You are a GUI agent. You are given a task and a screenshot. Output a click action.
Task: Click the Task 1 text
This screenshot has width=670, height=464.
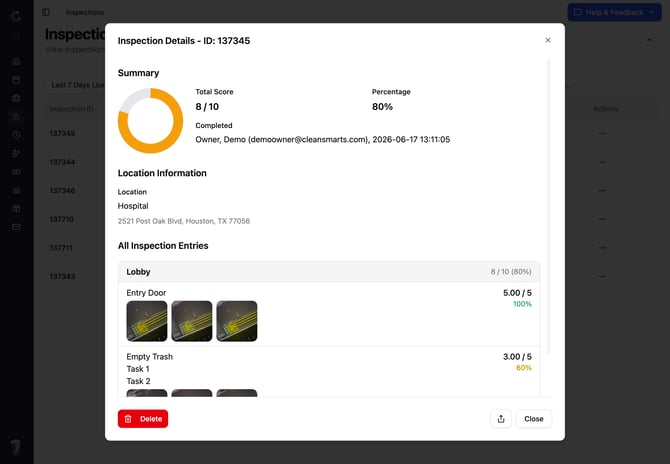pos(138,369)
